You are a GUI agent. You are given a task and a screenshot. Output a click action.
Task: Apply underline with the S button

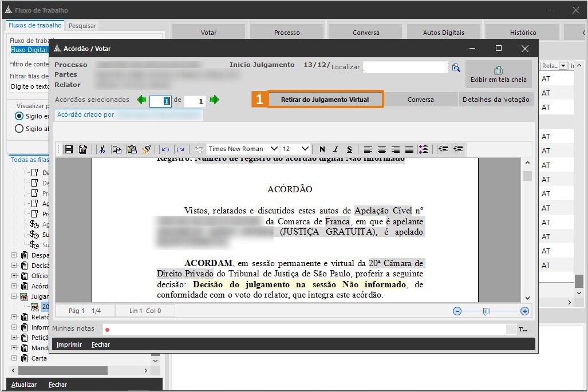click(349, 149)
